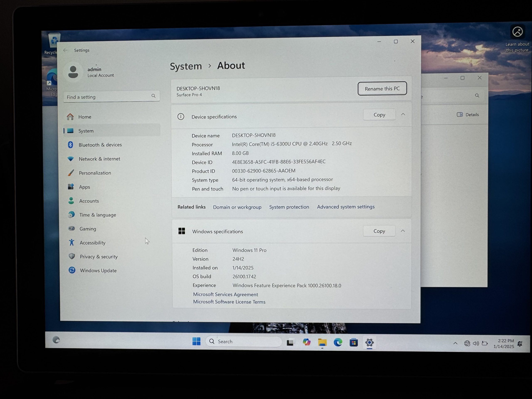532x399 pixels.
Task: Click the Device specifications info icon
Action: click(181, 117)
